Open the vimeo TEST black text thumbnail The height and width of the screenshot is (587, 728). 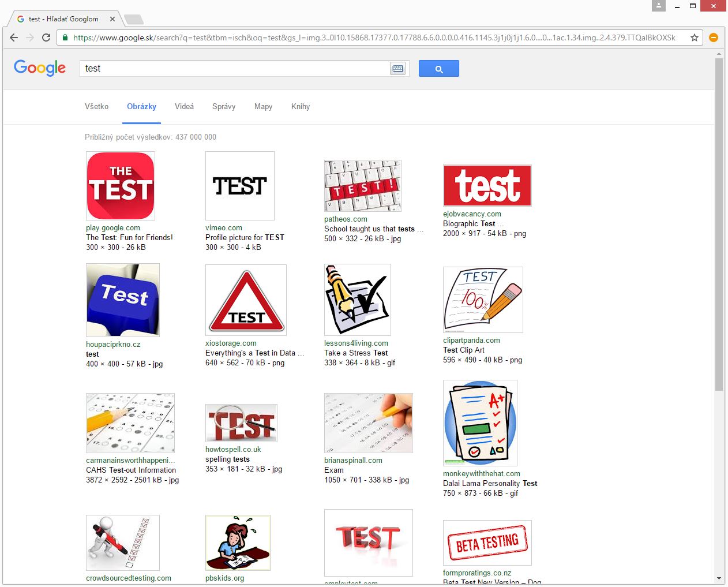240,186
